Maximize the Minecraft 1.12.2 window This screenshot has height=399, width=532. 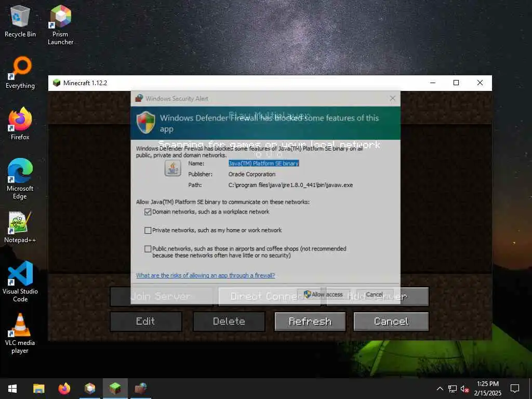pyautogui.click(x=456, y=83)
